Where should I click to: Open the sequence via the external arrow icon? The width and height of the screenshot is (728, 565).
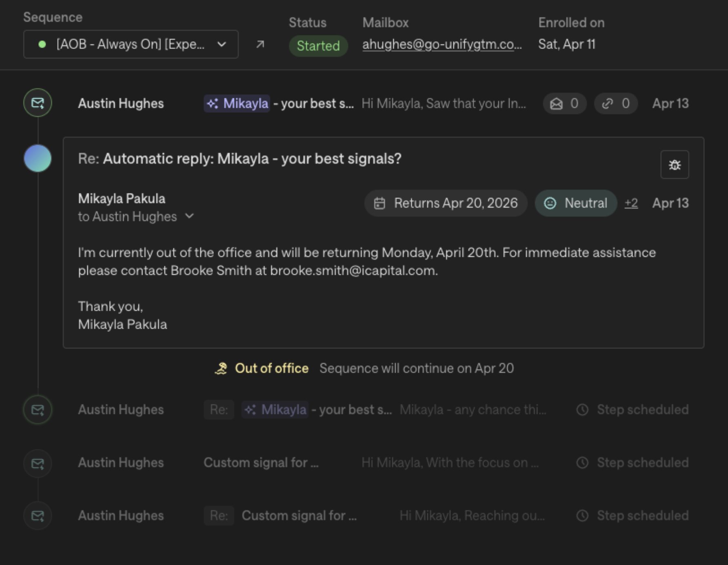click(x=260, y=44)
